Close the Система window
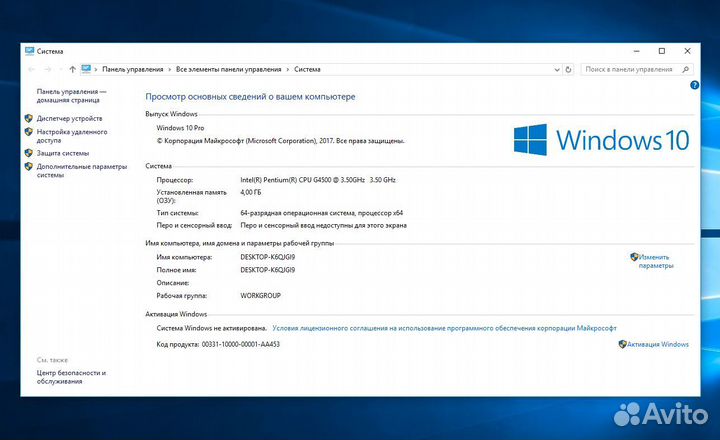Screen dimensions: 720x440 [x=687, y=51]
